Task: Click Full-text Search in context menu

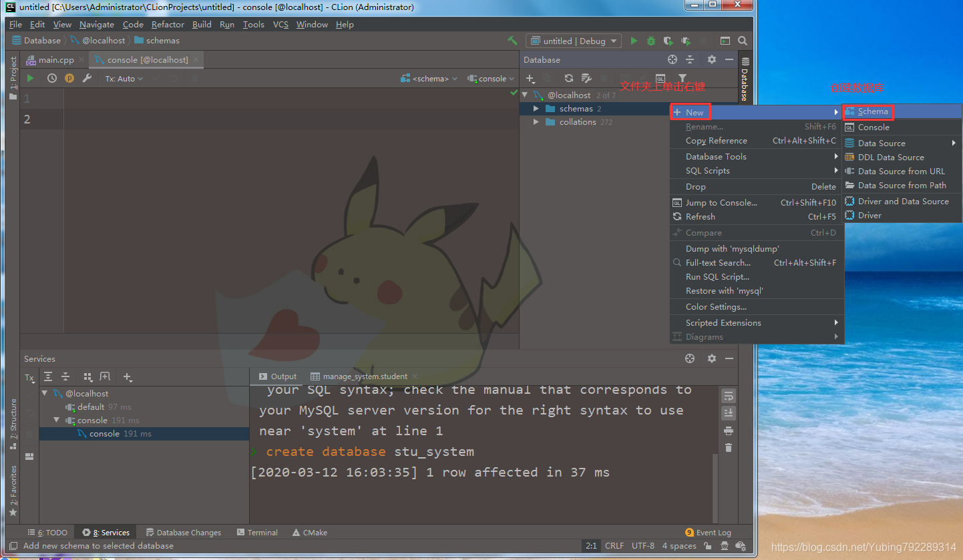Action: [x=757, y=262]
